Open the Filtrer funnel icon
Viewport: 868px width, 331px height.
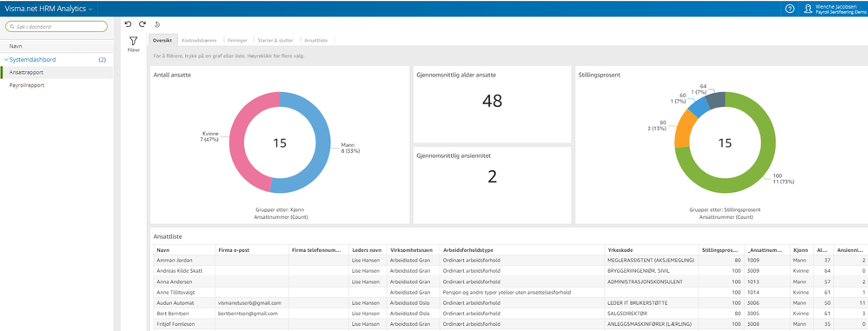(x=134, y=41)
